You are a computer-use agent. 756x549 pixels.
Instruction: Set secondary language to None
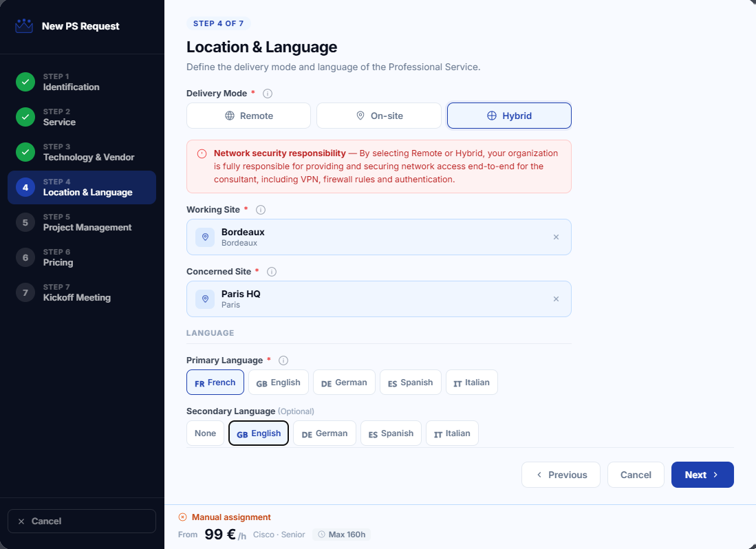point(206,433)
